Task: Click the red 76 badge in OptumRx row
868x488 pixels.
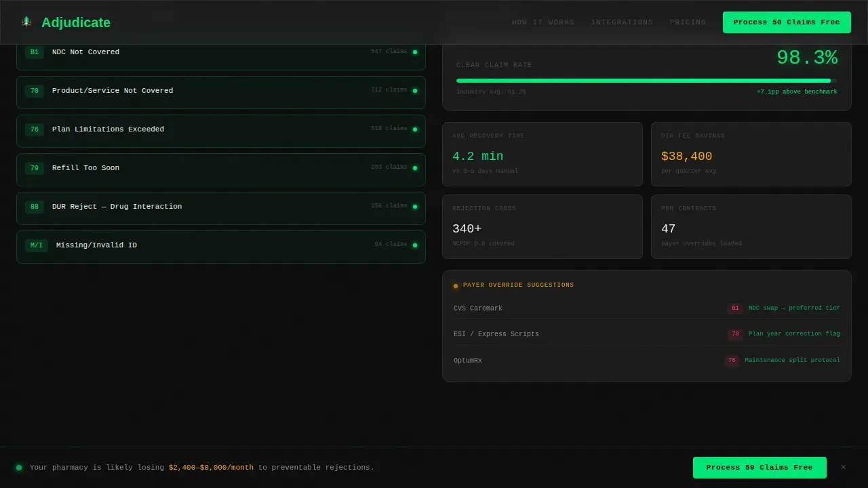Action: [732, 361]
